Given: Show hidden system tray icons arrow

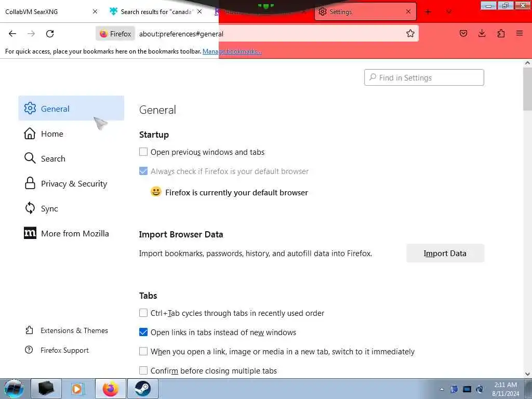Looking at the screenshot, I should [x=442, y=389].
